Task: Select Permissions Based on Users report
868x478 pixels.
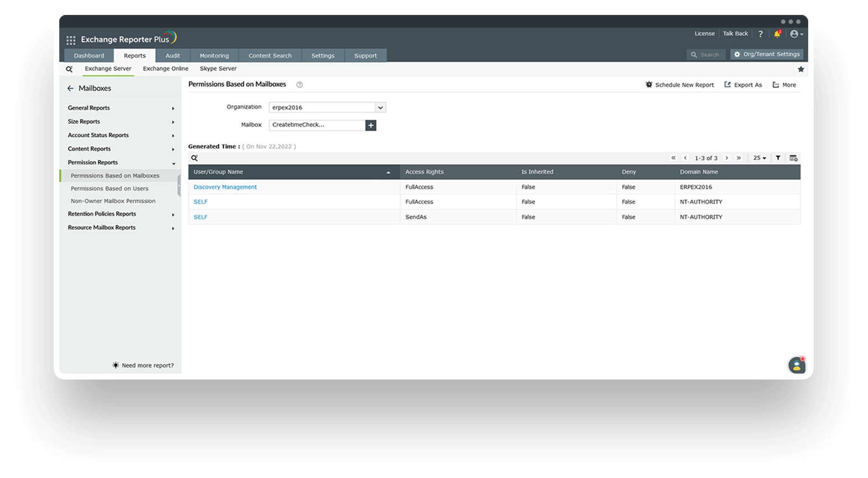Action: [x=110, y=189]
